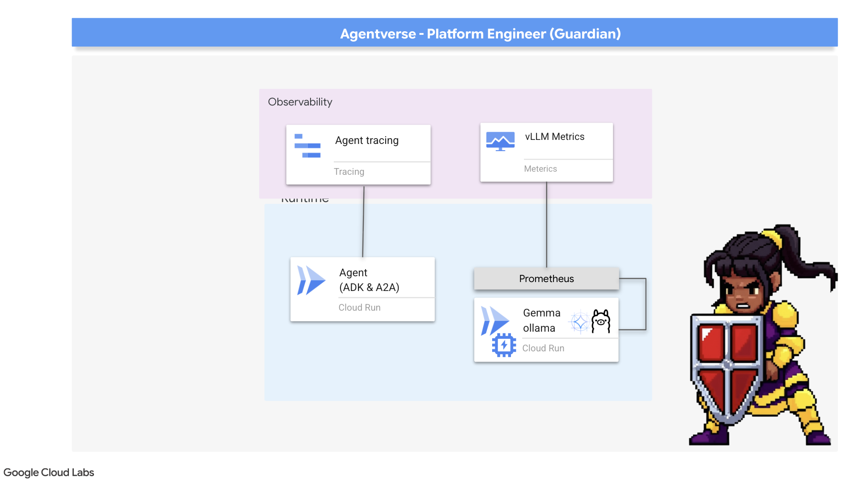Click the GPU chip icon

coord(504,345)
